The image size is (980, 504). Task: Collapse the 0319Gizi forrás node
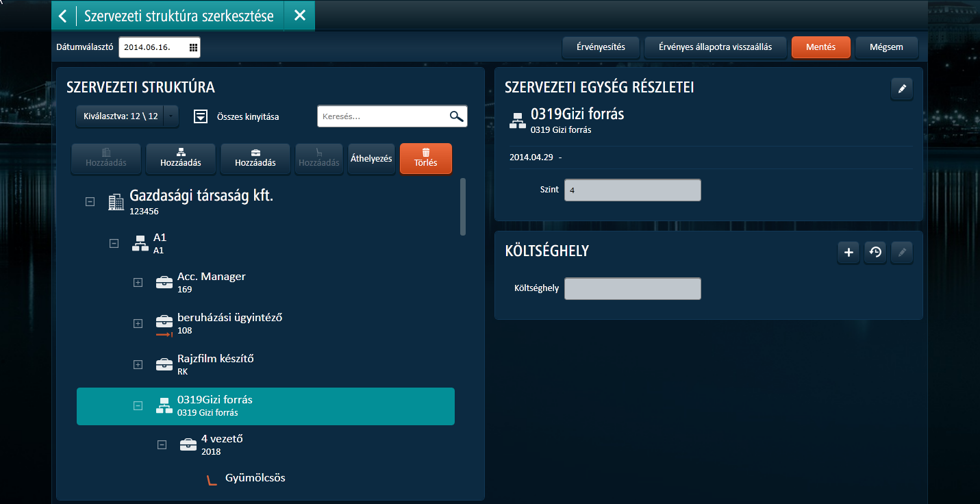pyautogui.click(x=138, y=405)
